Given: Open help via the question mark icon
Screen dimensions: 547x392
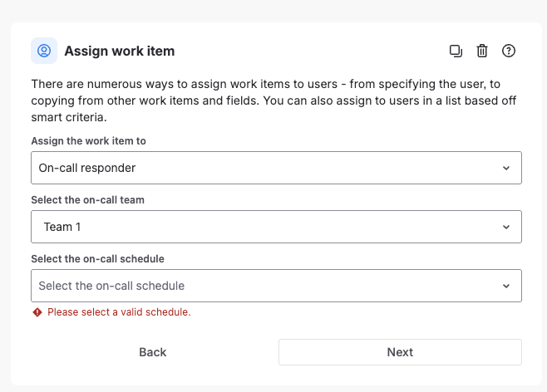Looking at the screenshot, I should click(x=510, y=51).
